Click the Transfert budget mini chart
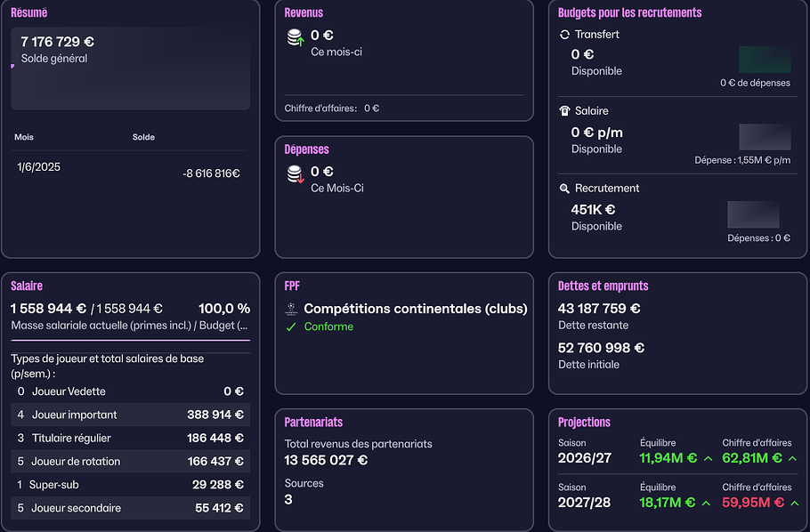810x532 pixels. 765,60
